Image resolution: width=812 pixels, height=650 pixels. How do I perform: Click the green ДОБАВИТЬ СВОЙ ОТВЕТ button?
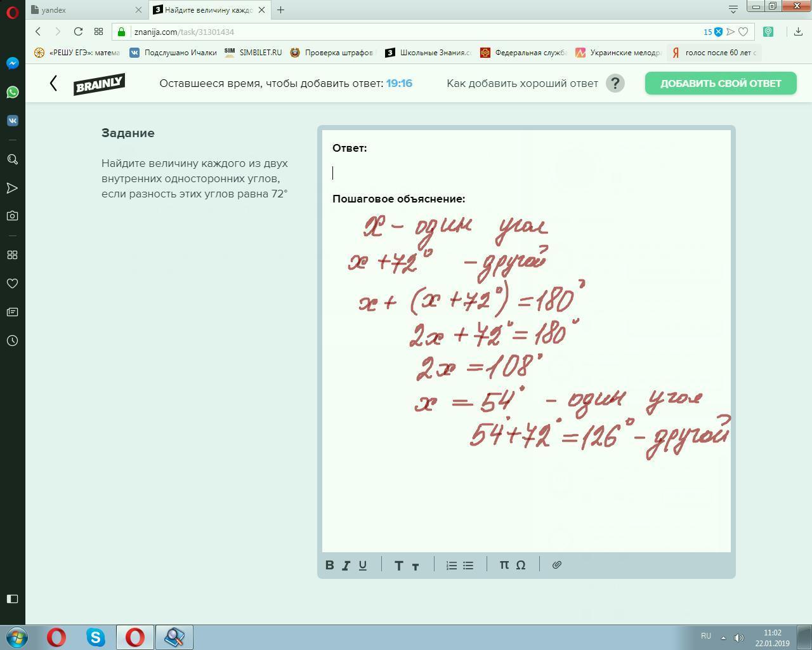721,83
